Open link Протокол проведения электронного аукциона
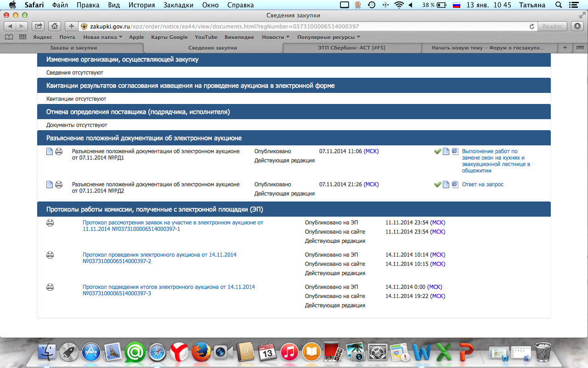Screen dimensions: 588x368 (159, 255)
